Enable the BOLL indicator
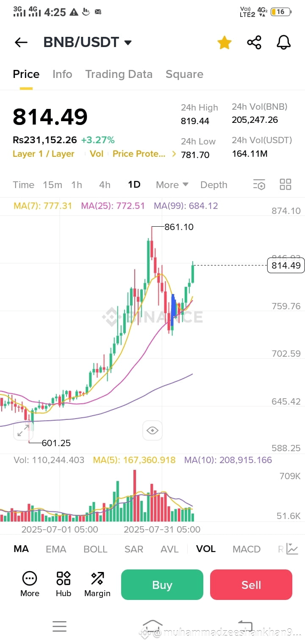The height and width of the screenshot is (644, 305). 95,549
